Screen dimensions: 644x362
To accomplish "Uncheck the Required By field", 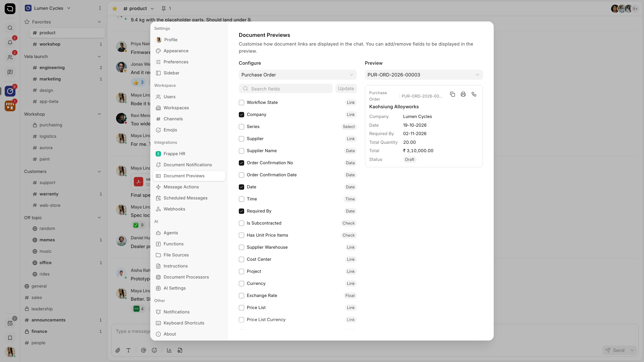I will pyautogui.click(x=241, y=211).
